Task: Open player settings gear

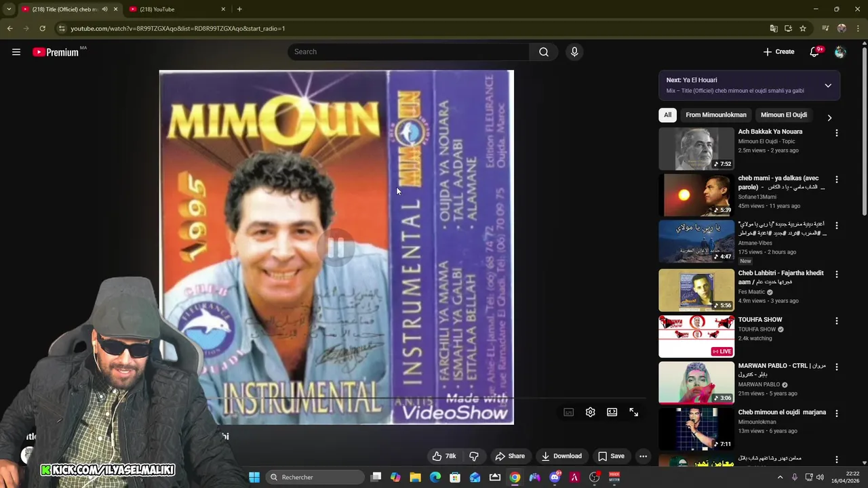Action: 591,412
